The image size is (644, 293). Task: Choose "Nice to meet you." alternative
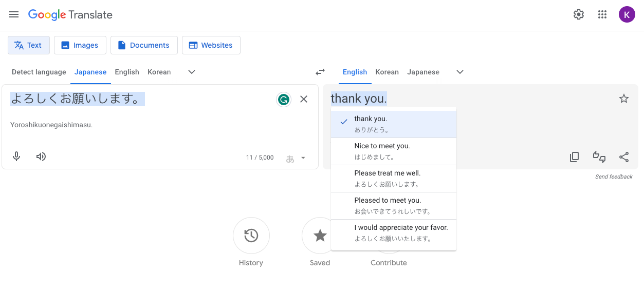[393, 151]
